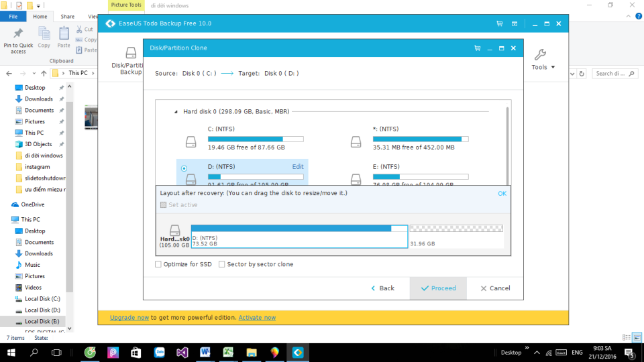Click the Hard disk0 layout drive icon
The image size is (644, 362).
(175, 230)
